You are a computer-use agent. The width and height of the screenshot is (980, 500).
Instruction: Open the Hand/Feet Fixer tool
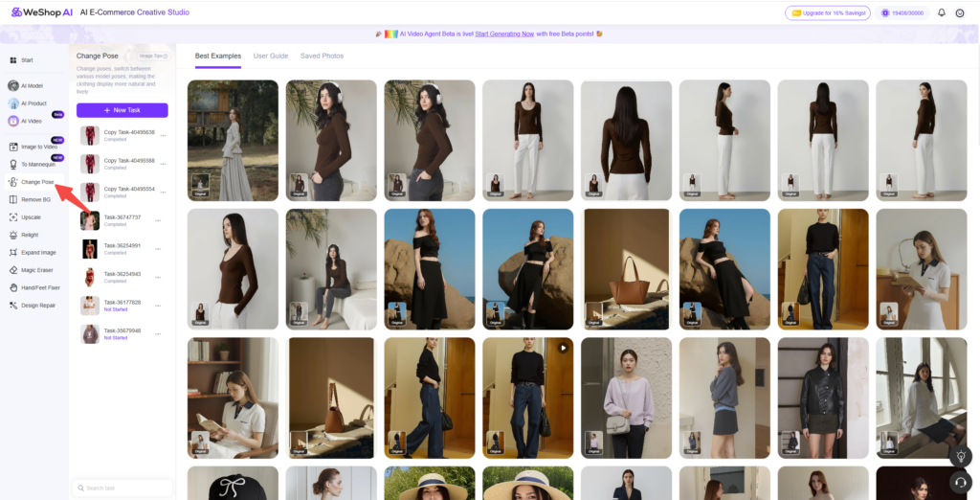[39, 287]
